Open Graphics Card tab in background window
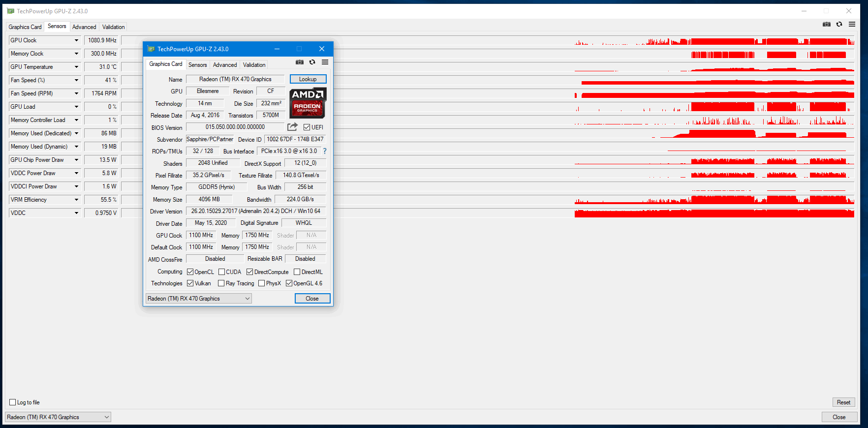Screen dimensions: 868x428 25,27
